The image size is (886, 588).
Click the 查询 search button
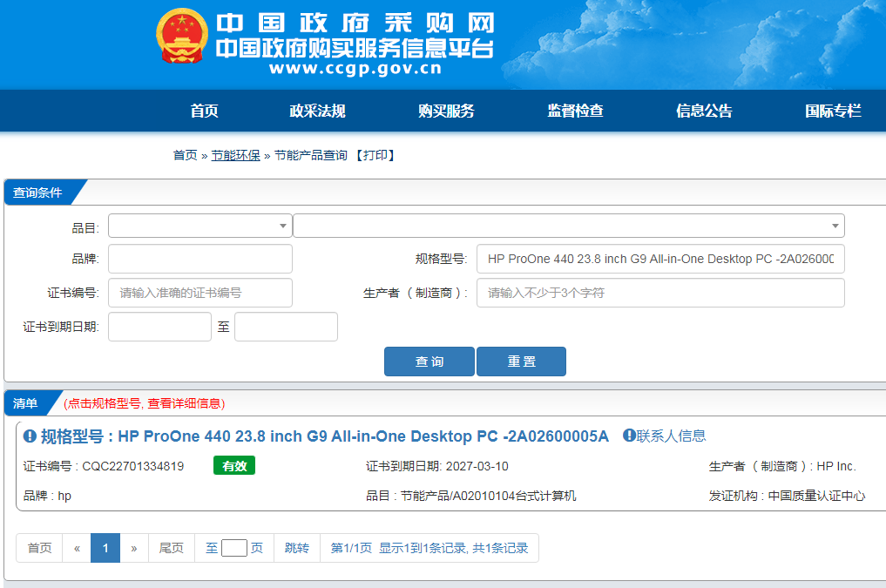point(429,362)
